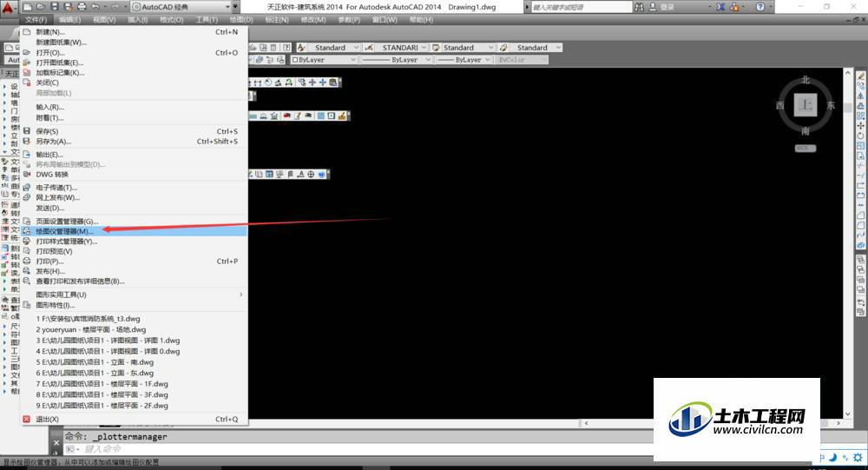Expand the quick access toolbar customize arrow
Screen dimensions: 868x470
tap(236, 7)
